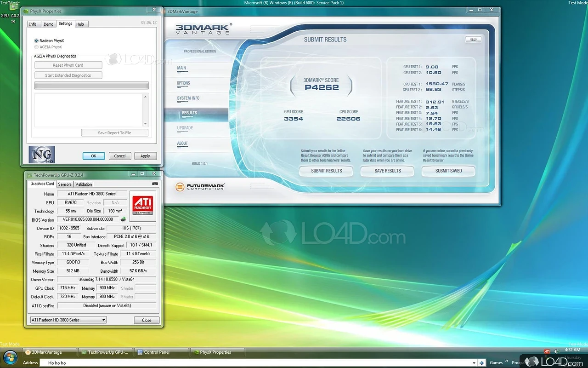This screenshot has height=368, width=588.
Task: Select the Radeon PhysX radio button
Action: coord(36,40)
